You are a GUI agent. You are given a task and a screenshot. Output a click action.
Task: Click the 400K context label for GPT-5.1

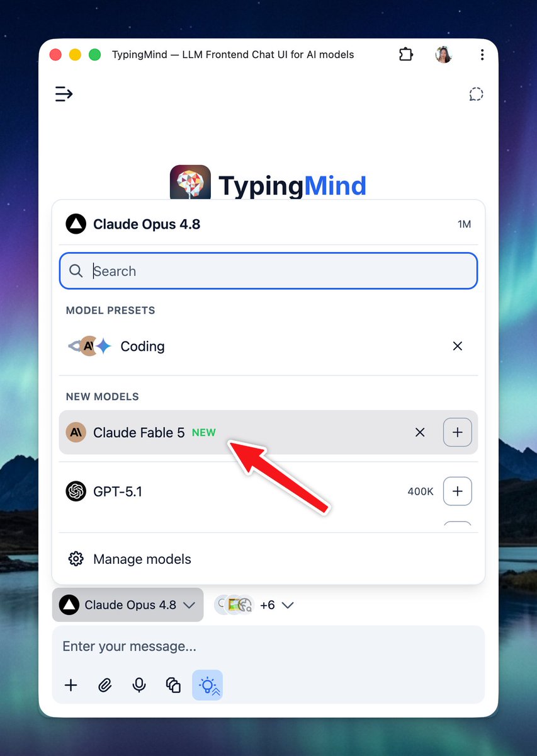point(421,491)
